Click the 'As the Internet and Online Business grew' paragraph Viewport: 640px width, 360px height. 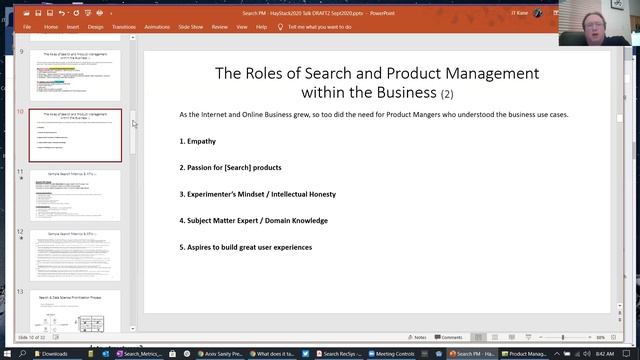(x=373, y=115)
